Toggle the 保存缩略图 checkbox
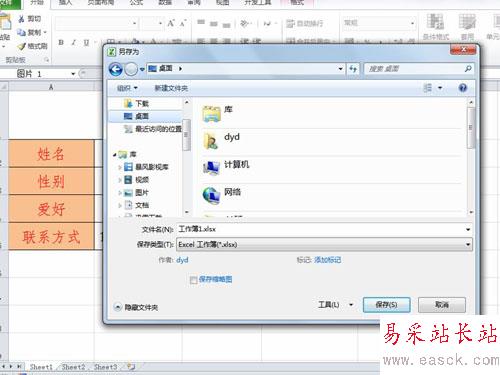The image size is (500, 375). [193, 280]
